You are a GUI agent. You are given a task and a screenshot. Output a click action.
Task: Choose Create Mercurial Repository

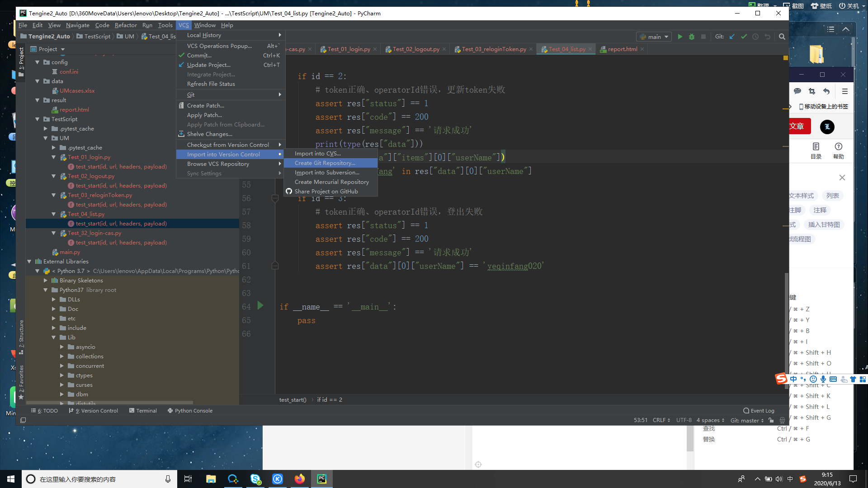330,182
